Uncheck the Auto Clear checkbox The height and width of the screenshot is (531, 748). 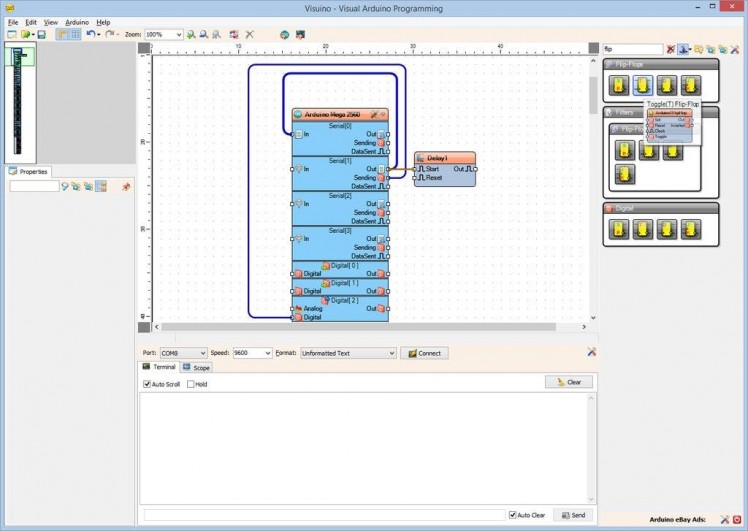point(513,515)
